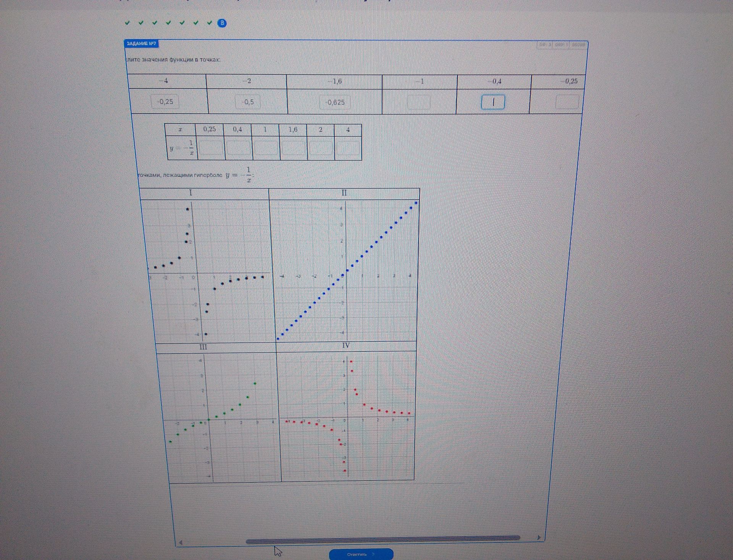733x560 pixels.
Task: Click the empty answer field under x = -0,25
Action: (x=568, y=102)
